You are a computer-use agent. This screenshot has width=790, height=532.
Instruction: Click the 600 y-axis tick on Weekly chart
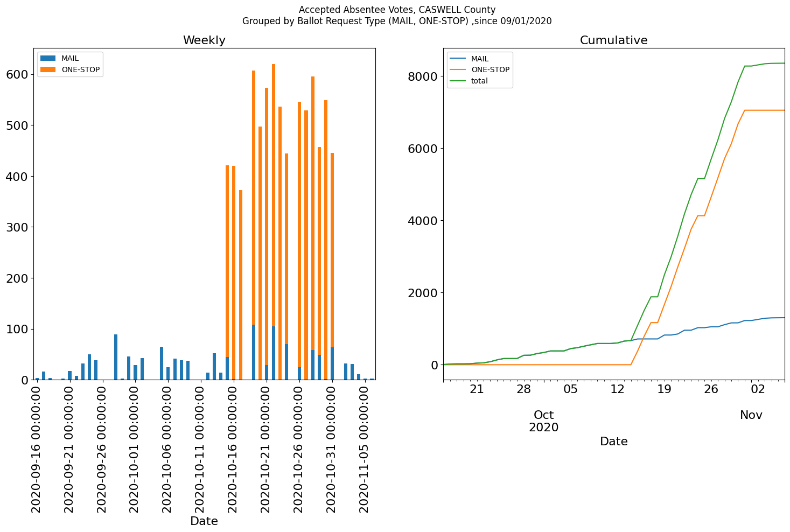pos(17,74)
